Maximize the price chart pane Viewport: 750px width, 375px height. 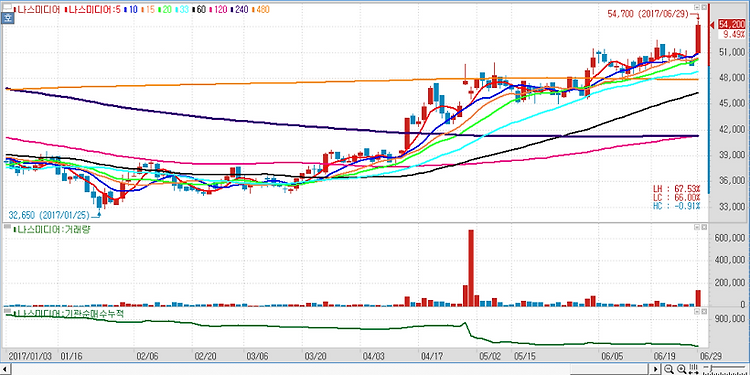pyautogui.click(x=704, y=7)
